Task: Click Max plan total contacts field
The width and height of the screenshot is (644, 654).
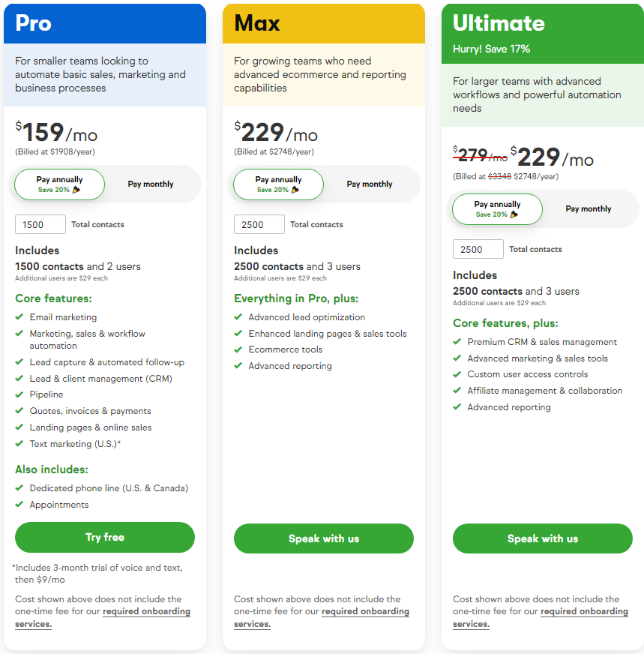Action: tap(259, 224)
